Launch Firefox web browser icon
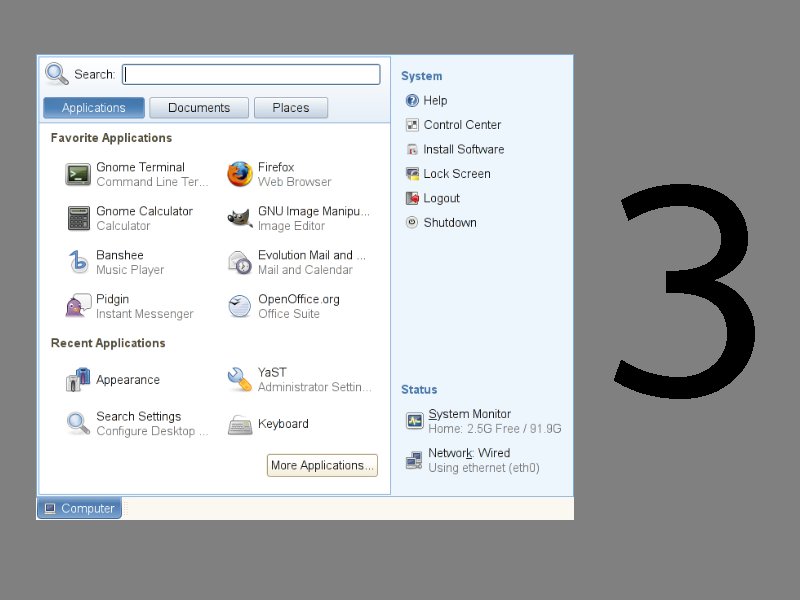The image size is (800, 600). click(x=239, y=174)
